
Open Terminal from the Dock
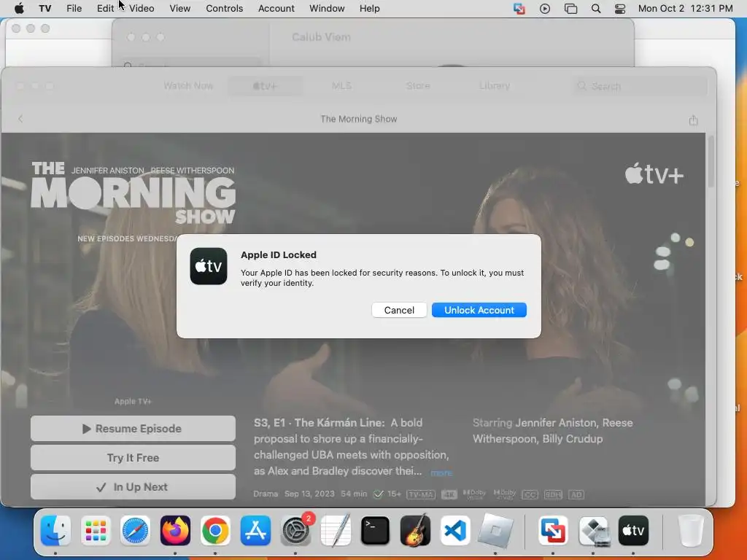pos(376,531)
